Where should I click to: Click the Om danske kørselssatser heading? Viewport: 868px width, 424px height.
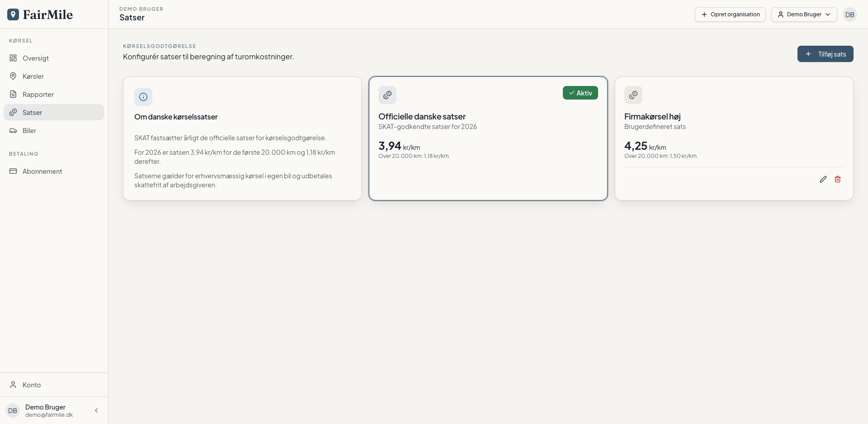[x=176, y=117]
